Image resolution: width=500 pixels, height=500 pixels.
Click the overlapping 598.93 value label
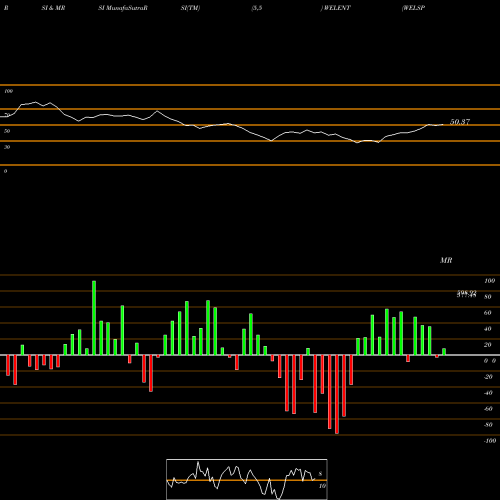click(x=467, y=294)
